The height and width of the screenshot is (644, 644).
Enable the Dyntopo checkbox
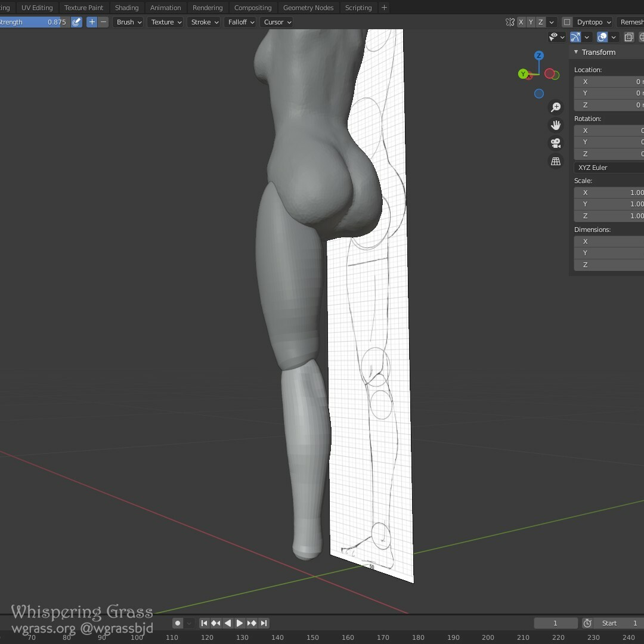[x=567, y=22]
